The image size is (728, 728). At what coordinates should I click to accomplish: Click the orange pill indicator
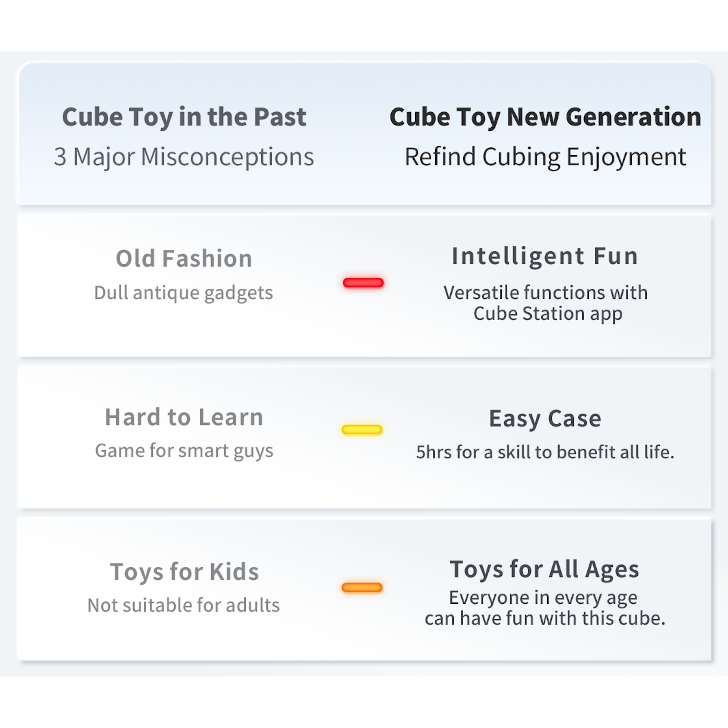pyautogui.click(x=362, y=587)
